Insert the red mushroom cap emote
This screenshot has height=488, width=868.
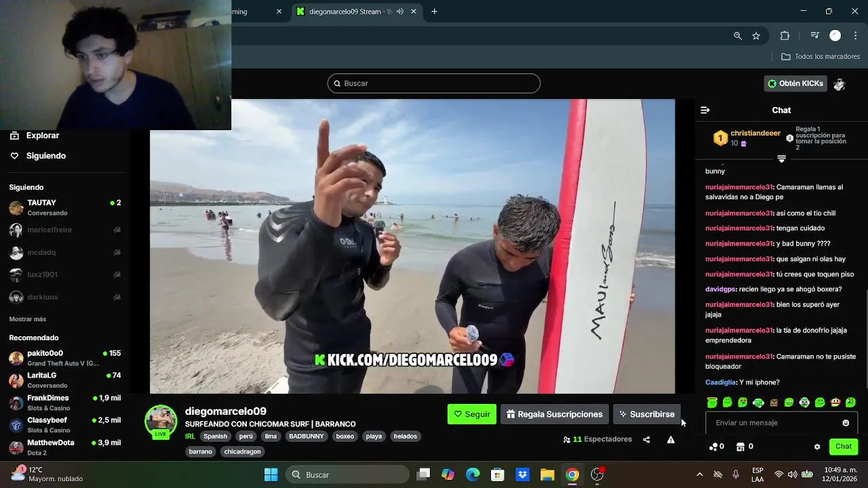835,403
